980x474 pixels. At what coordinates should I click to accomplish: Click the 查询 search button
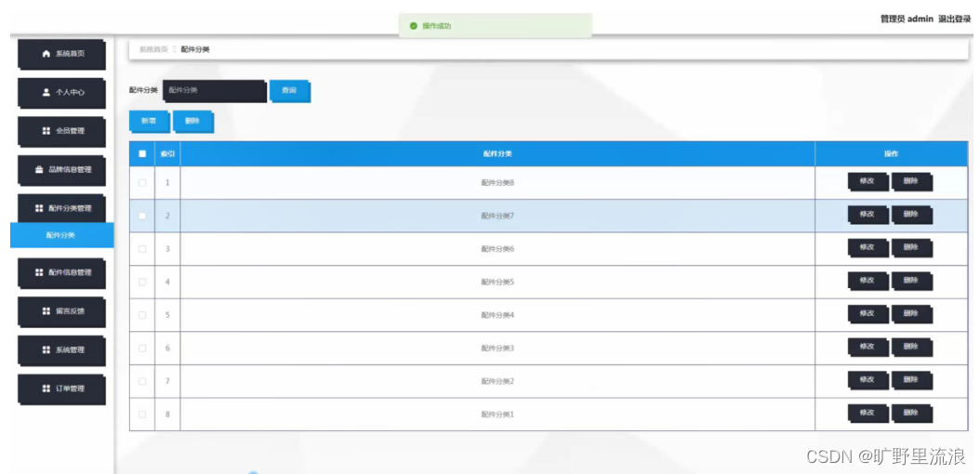point(290,91)
